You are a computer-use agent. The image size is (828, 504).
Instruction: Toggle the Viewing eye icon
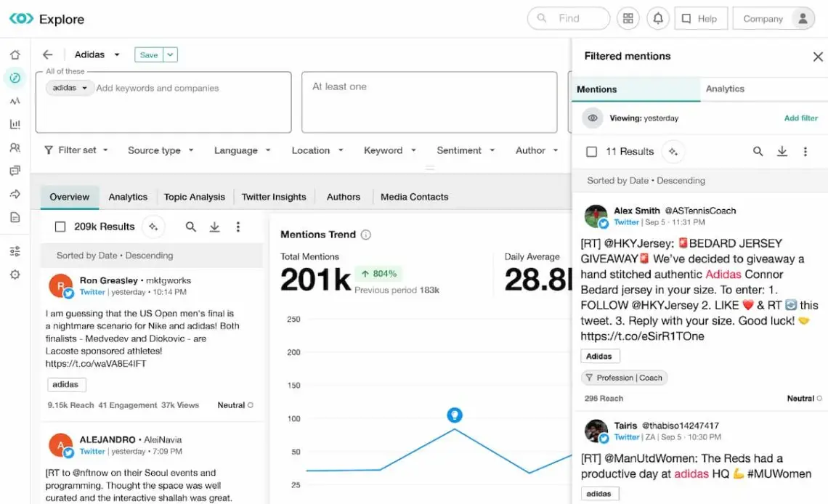click(x=593, y=118)
